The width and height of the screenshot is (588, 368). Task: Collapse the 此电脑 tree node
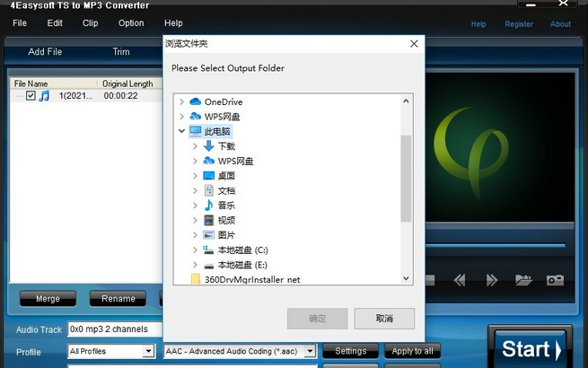click(x=181, y=131)
